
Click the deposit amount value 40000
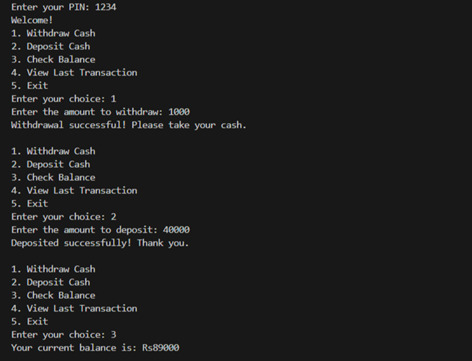[x=176, y=230]
